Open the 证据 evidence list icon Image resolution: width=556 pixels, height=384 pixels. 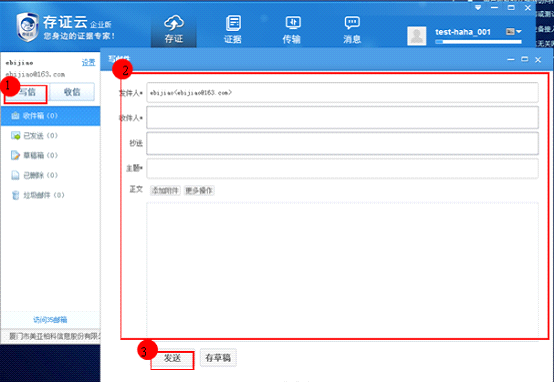(233, 30)
